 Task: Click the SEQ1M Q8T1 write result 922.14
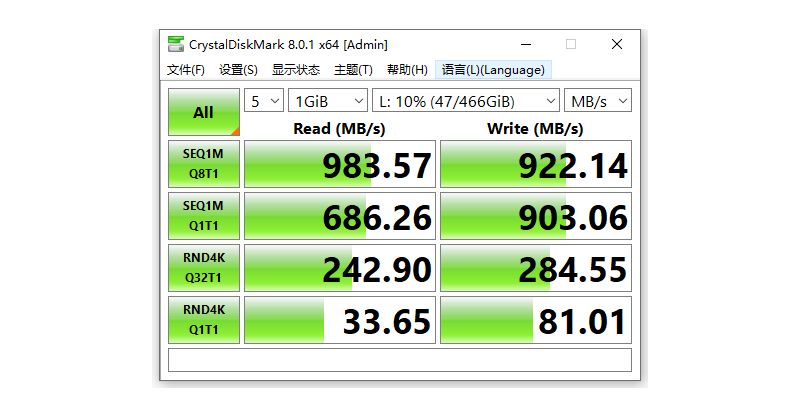(x=536, y=164)
